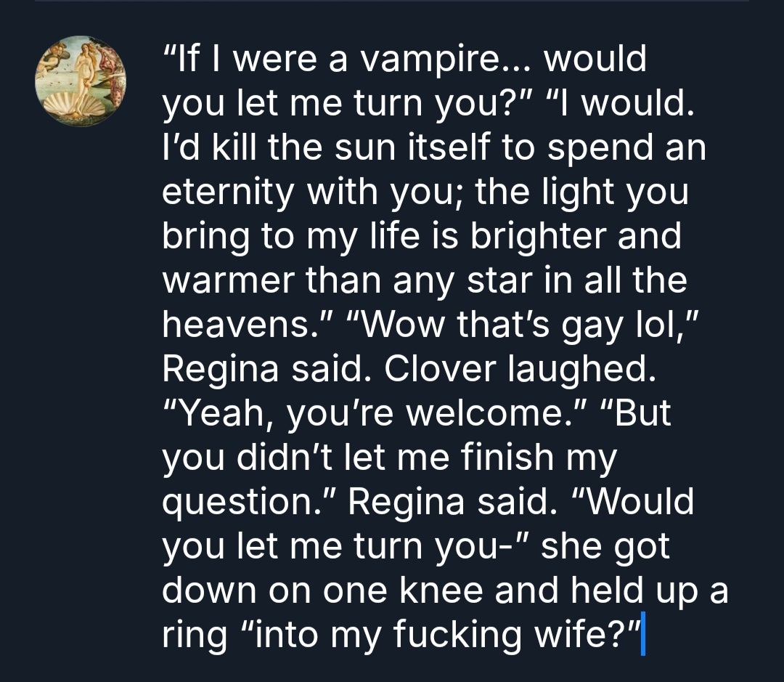Click on the word "spend"
Screen dimensions: 784x682
pos(590,148)
